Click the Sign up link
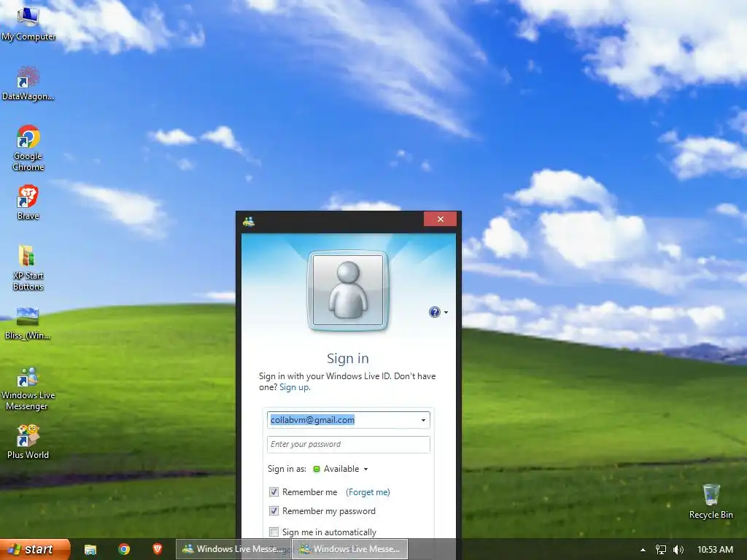This screenshot has height=560, width=747. click(295, 387)
